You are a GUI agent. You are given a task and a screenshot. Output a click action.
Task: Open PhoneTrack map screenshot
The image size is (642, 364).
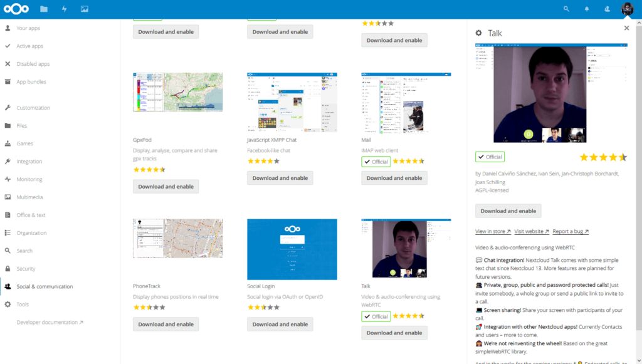click(177, 239)
